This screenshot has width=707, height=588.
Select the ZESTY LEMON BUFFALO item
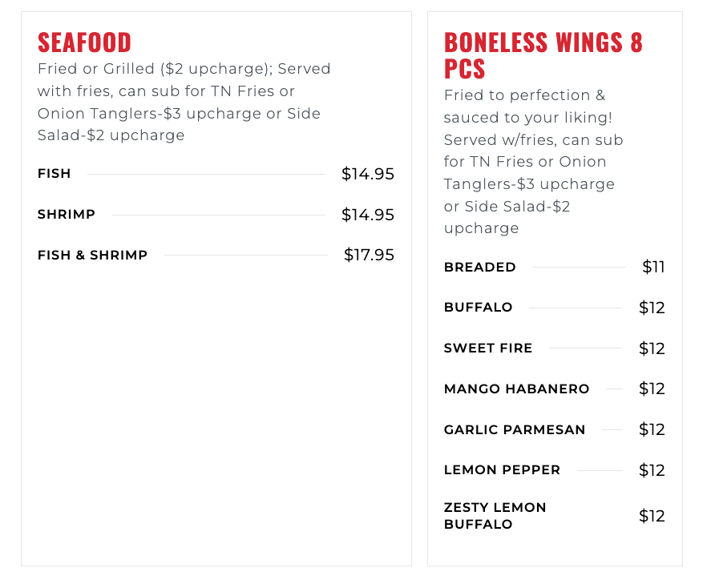click(495, 516)
